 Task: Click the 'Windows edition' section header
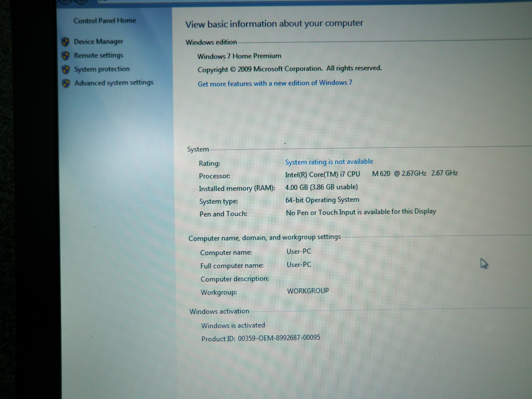(x=211, y=43)
